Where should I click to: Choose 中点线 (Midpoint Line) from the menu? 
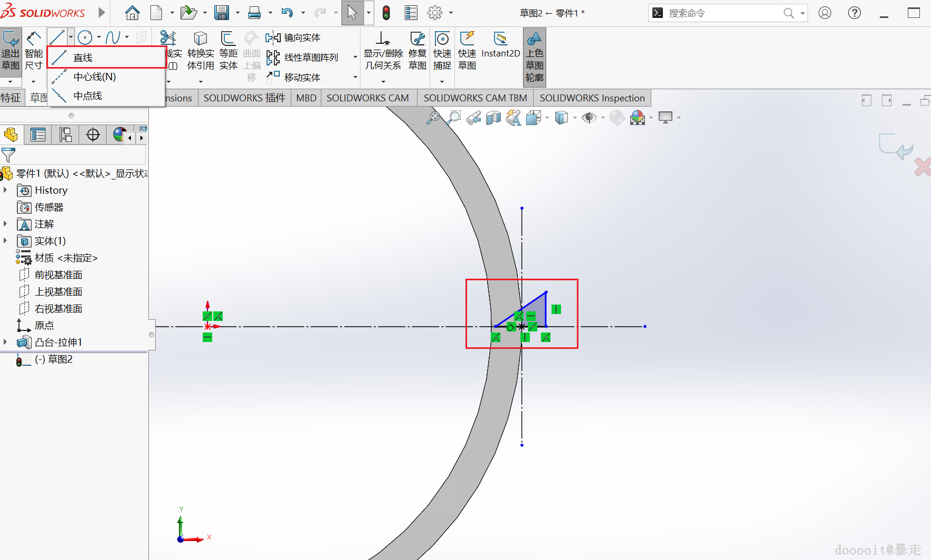point(107,96)
